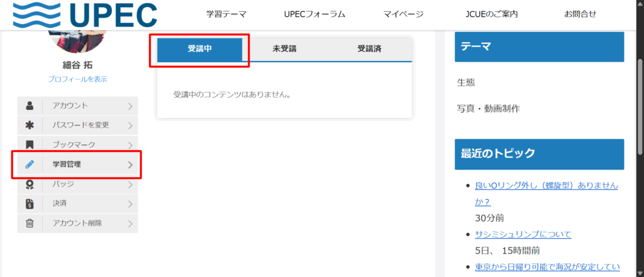Click the bookmark icon in sidebar
Image resolution: width=644 pixels, height=277 pixels.
(30, 145)
